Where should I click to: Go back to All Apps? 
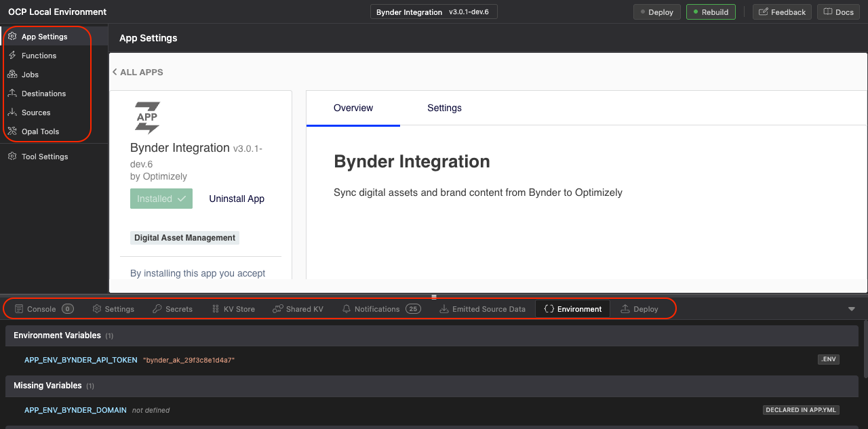pyautogui.click(x=138, y=72)
